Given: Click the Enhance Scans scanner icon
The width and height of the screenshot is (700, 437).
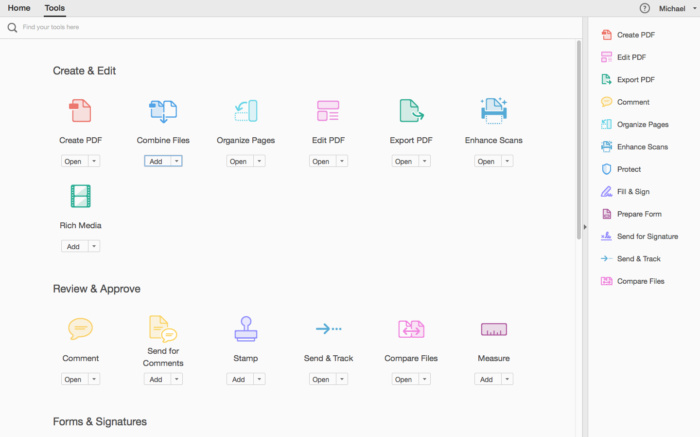Looking at the screenshot, I should point(493,111).
